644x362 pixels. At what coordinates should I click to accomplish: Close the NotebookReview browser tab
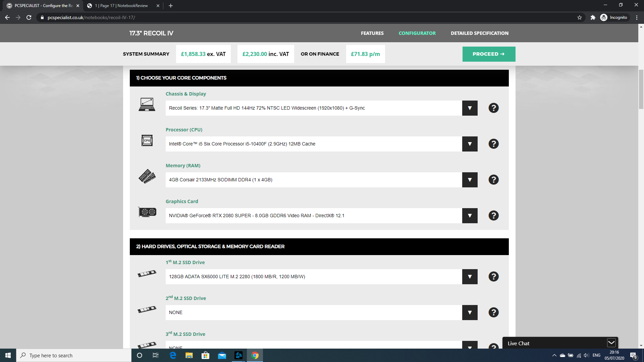pos(158,6)
